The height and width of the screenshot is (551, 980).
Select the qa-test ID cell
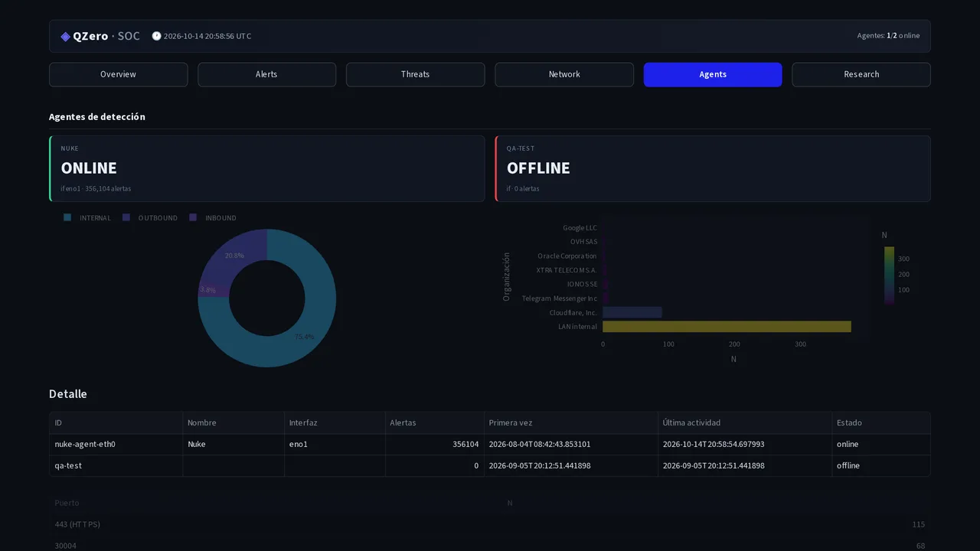tap(116, 465)
